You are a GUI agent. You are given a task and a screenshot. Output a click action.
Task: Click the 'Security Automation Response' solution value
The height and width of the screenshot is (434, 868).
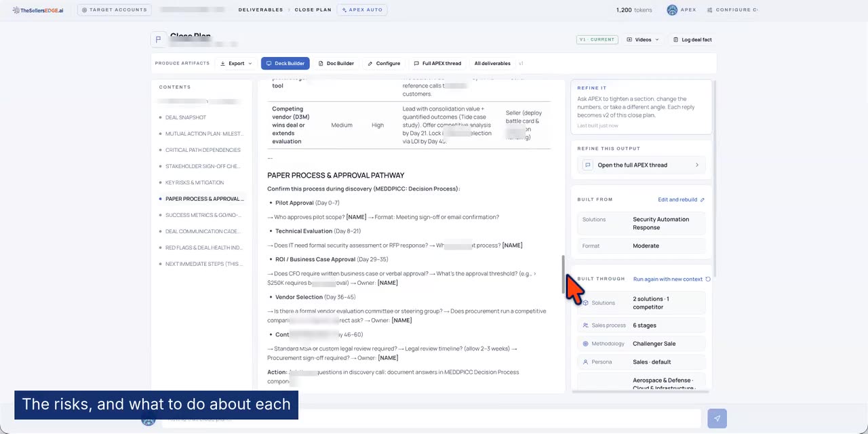click(x=661, y=223)
